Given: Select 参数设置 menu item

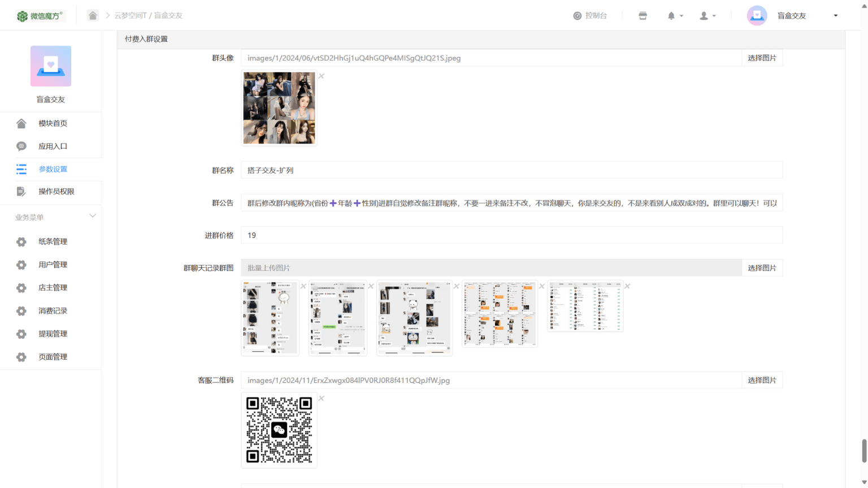Looking at the screenshot, I should tap(53, 169).
